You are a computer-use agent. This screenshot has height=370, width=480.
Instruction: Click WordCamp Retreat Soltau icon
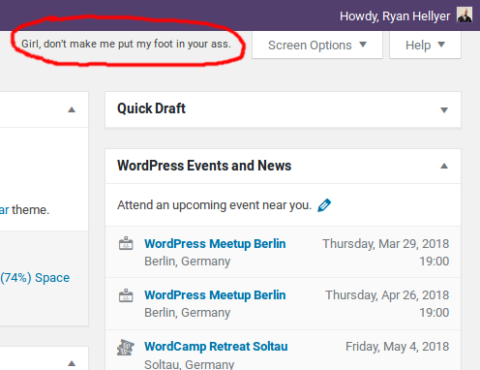(x=125, y=347)
